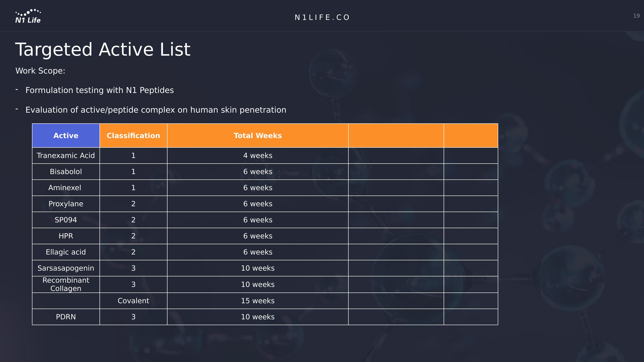
Task: Select the PDRN table cell
Action: (x=66, y=317)
